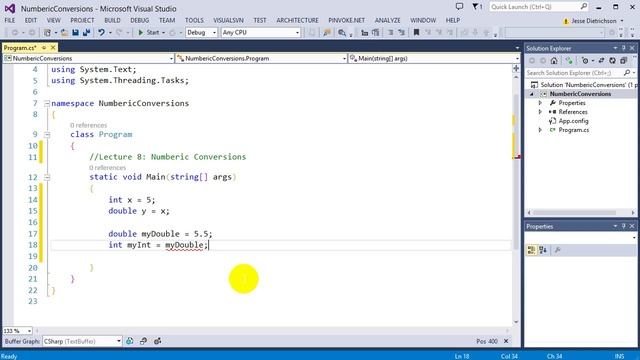Click the Solution Explorer search magnifier icon
This screenshot has width=640, height=360.
coord(627,73)
